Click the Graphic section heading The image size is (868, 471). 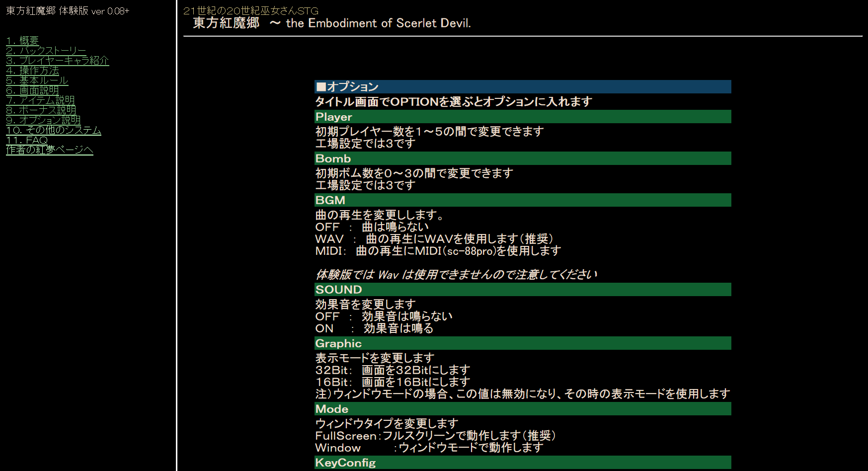(x=523, y=343)
